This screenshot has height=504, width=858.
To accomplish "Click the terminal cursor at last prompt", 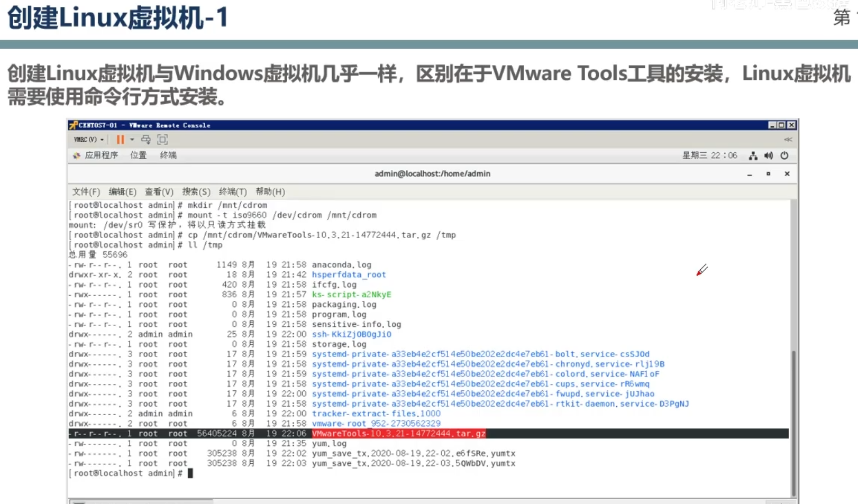I will tap(190, 473).
